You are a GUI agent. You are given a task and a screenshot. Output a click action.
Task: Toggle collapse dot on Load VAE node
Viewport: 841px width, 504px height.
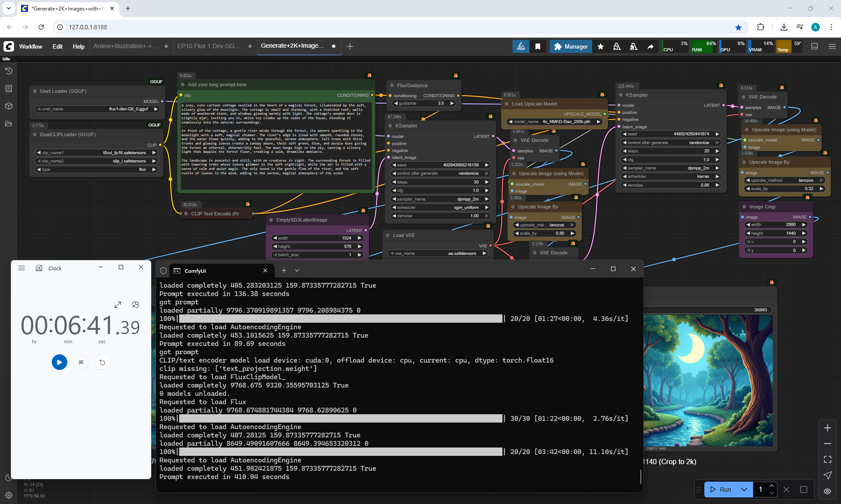tap(389, 235)
